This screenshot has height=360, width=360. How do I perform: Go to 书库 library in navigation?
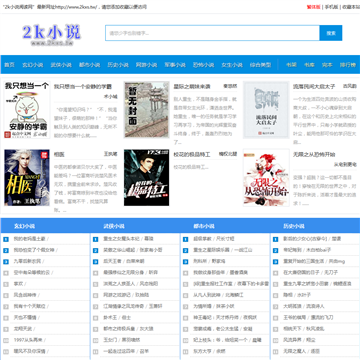[309, 65]
